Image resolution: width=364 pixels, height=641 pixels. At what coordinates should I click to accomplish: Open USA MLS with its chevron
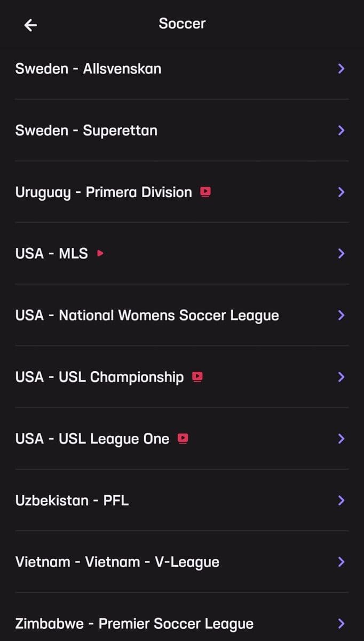coord(342,254)
